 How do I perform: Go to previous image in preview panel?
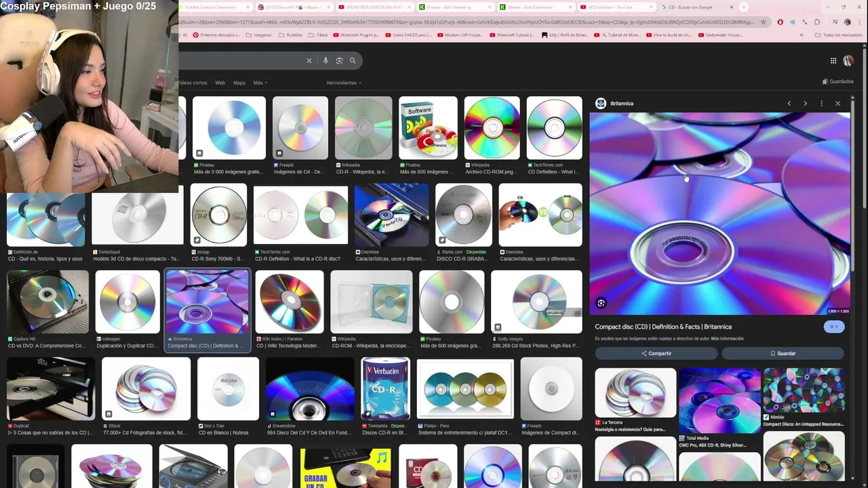[x=789, y=104]
